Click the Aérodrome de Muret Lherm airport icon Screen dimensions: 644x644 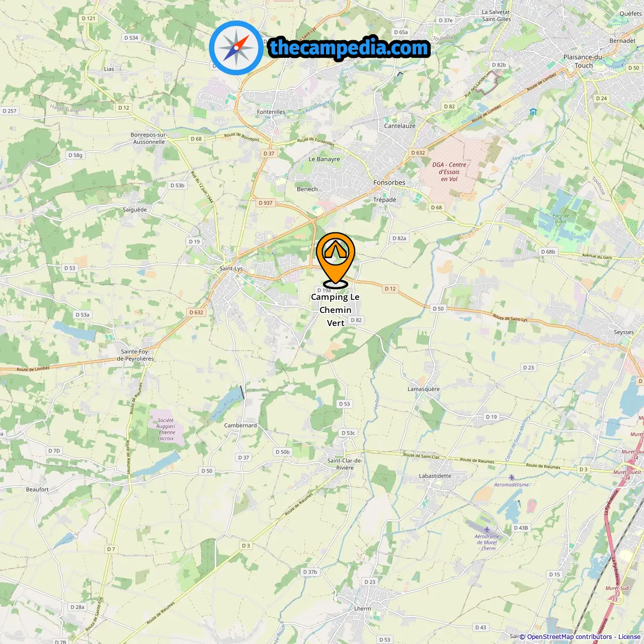point(487,529)
